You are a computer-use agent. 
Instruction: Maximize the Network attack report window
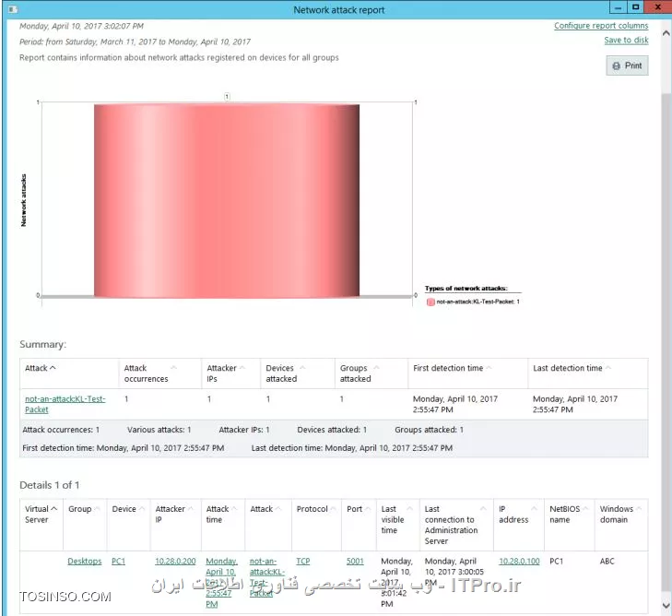(x=635, y=7)
